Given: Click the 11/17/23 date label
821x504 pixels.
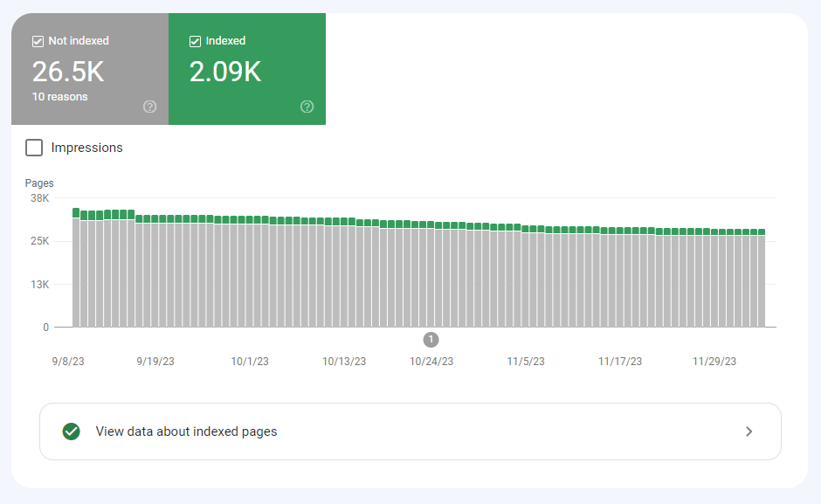Looking at the screenshot, I should 620,362.
